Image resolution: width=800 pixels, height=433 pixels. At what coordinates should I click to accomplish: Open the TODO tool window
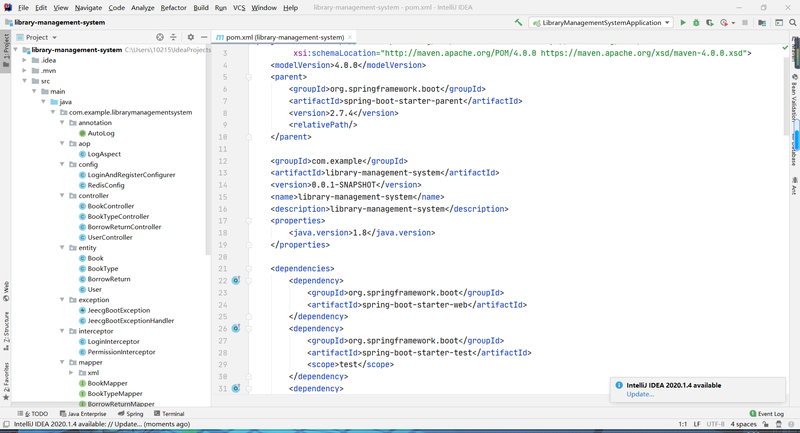tap(33, 414)
